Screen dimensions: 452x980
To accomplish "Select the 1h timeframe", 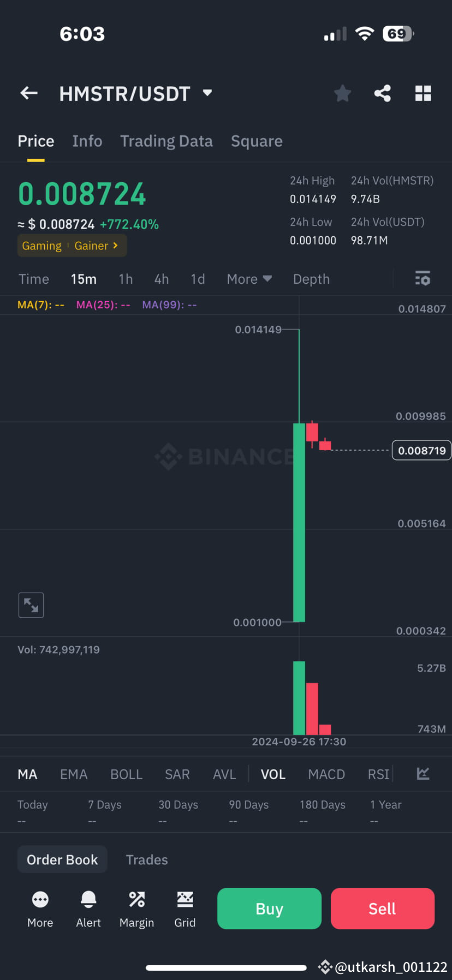I will click(126, 279).
